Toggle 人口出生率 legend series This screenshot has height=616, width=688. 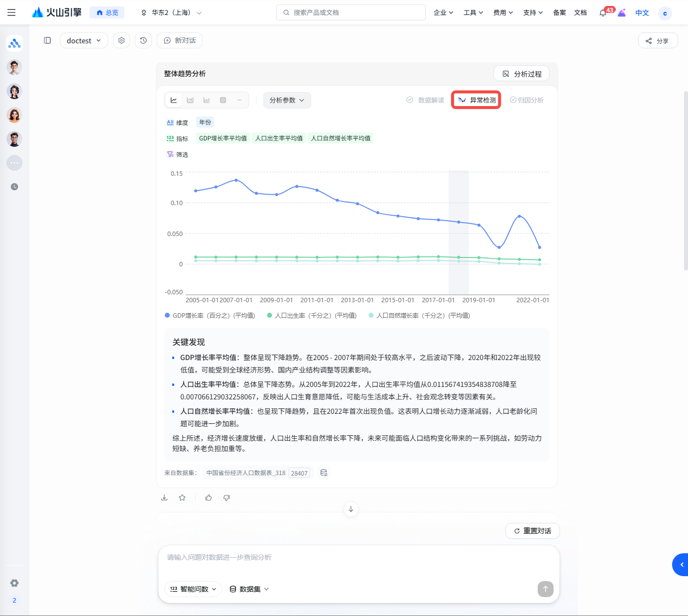point(312,315)
